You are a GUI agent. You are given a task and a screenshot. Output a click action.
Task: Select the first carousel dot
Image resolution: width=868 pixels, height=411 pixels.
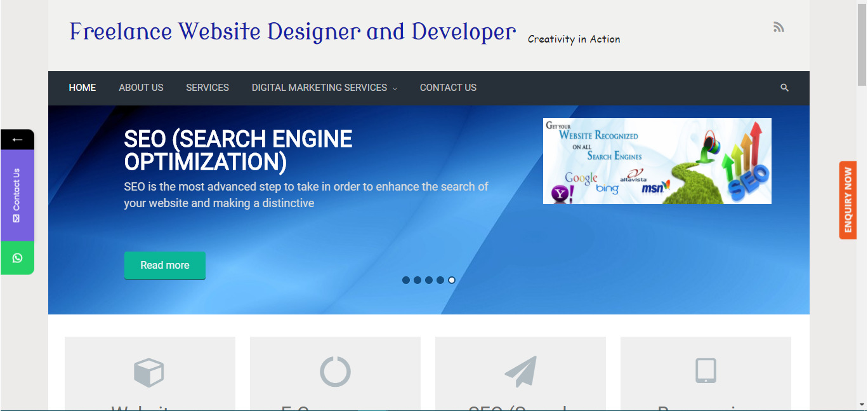tap(406, 280)
